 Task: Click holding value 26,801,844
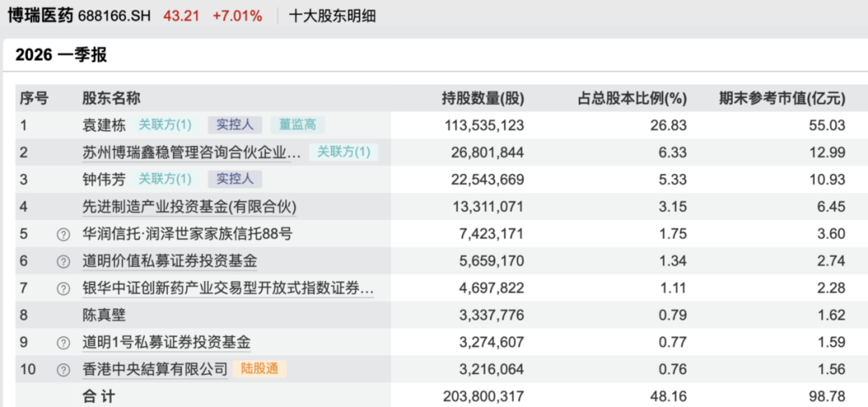pyautogui.click(x=489, y=152)
